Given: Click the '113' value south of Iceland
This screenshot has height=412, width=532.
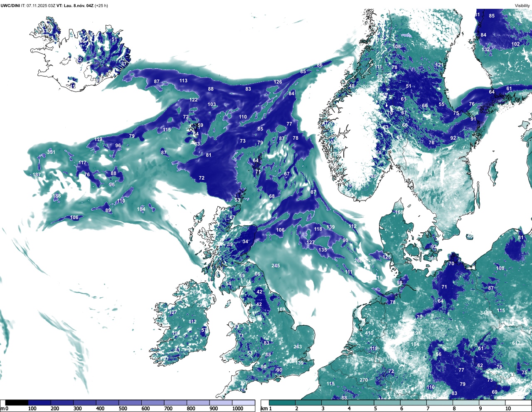Looking at the screenshot, I should point(183,81).
